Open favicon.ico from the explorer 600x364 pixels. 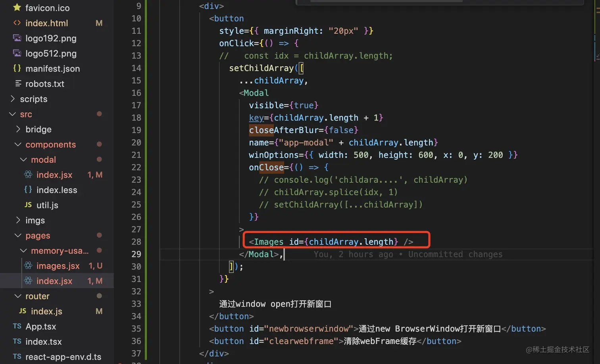tap(48, 8)
